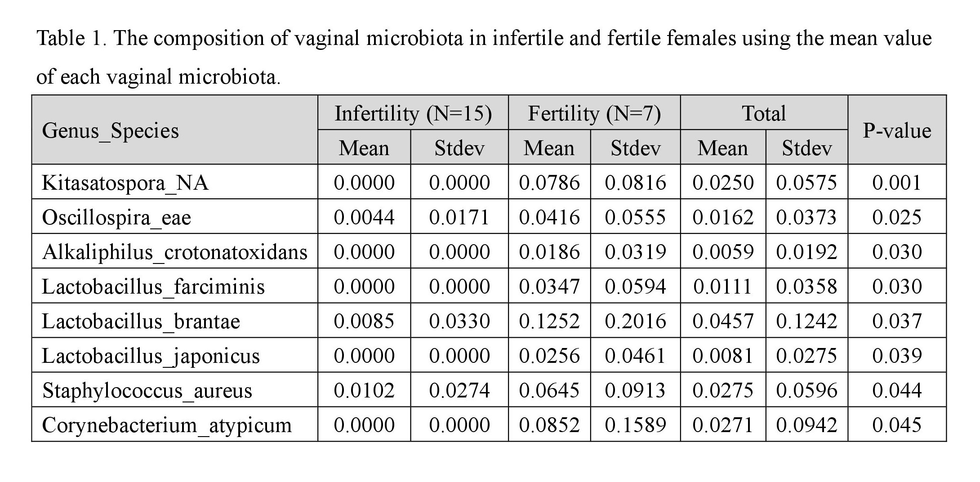Select the 0.1252 fertility mean cell
Screen dimensions: 980x482
pyautogui.click(x=549, y=321)
